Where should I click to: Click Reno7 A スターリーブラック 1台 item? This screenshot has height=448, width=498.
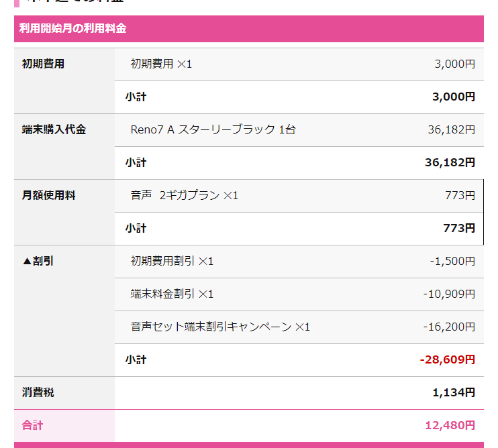point(213,129)
